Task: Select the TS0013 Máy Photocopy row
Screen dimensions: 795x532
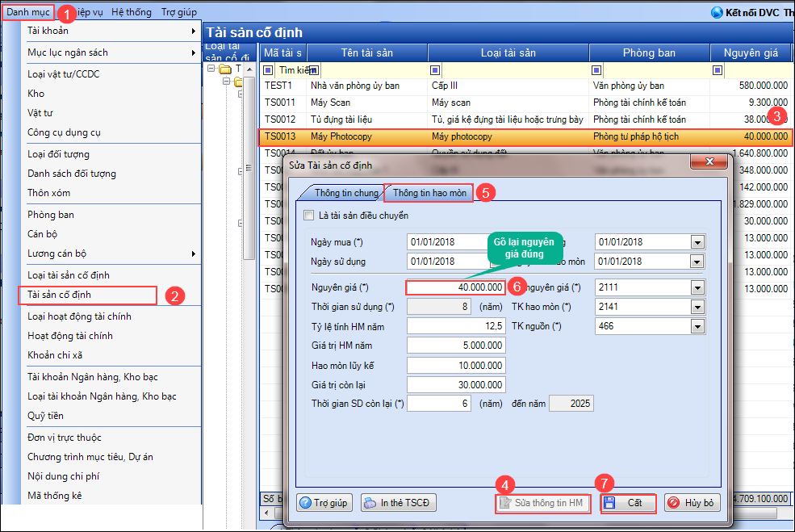Action: pyautogui.click(x=525, y=137)
